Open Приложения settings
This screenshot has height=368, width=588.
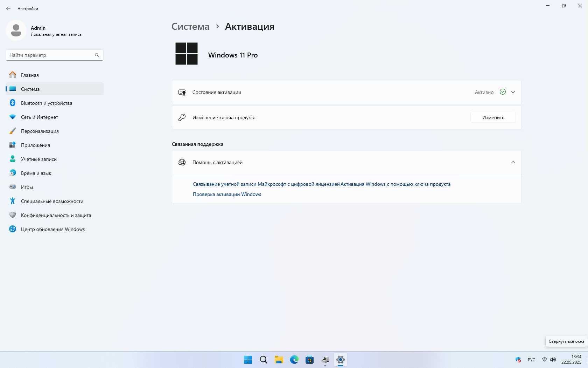pos(55,145)
